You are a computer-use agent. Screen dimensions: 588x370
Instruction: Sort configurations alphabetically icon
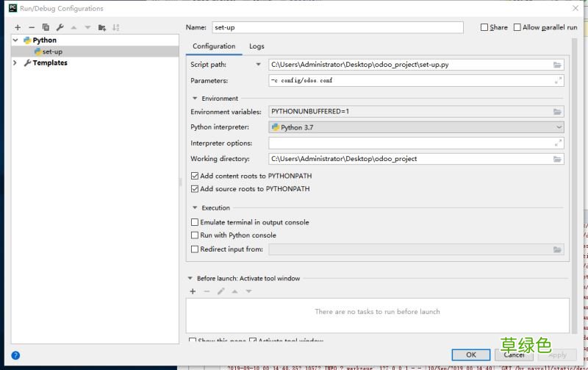pyautogui.click(x=116, y=27)
